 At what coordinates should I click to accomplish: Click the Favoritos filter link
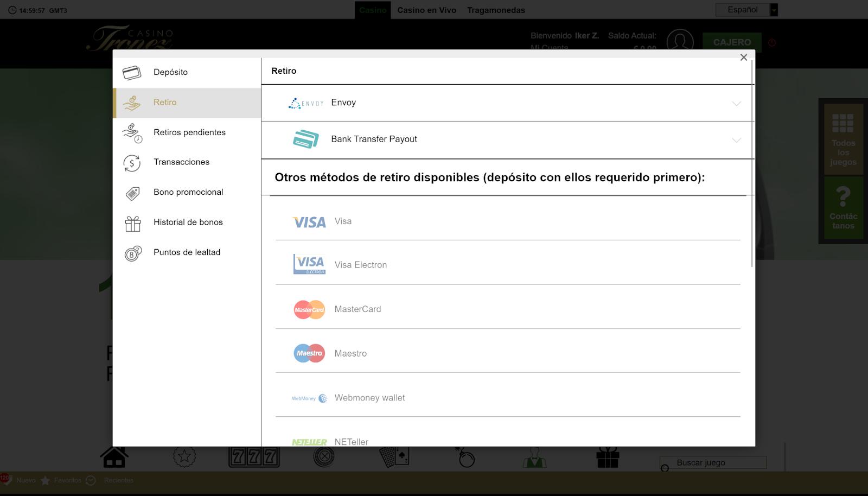[68, 481]
